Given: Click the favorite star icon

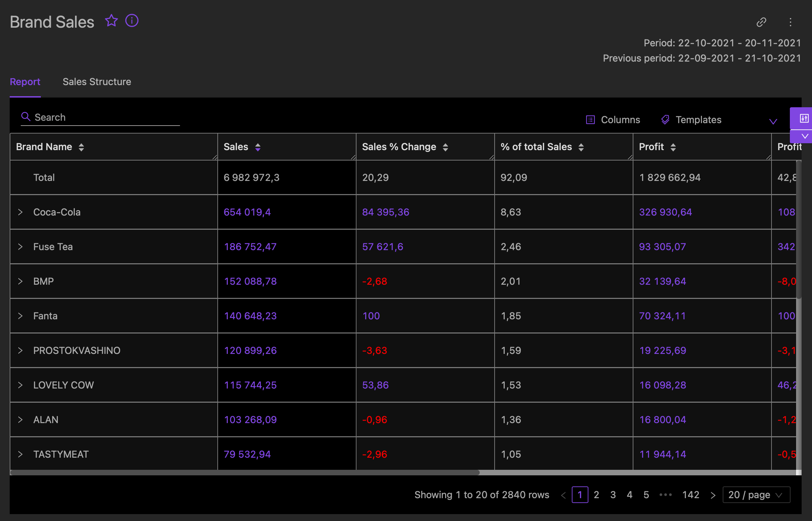Looking at the screenshot, I should pos(111,21).
